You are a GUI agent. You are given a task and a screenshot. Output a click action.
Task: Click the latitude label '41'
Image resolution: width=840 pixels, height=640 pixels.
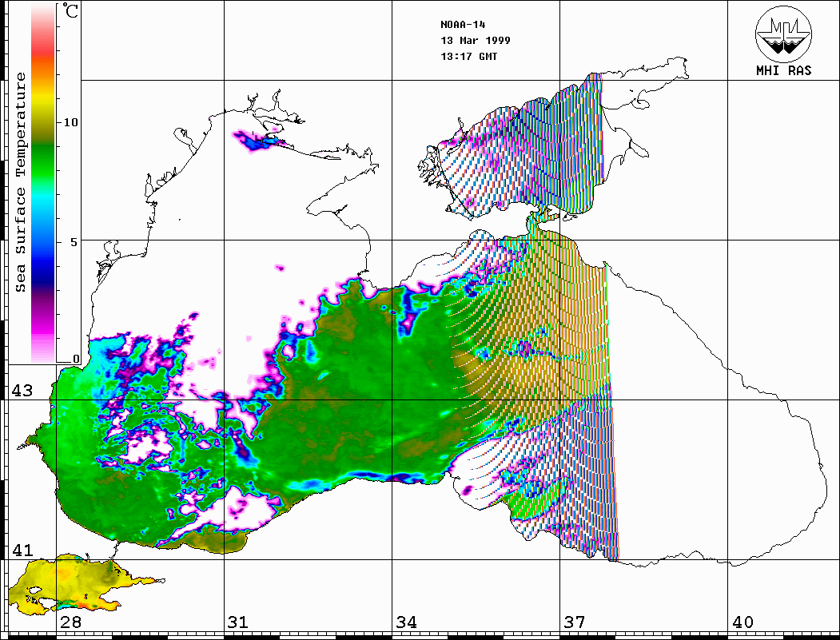tap(22, 550)
